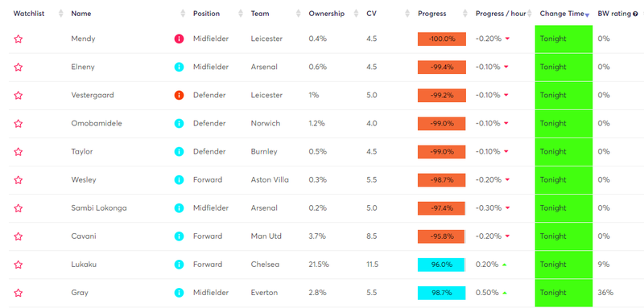The height and width of the screenshot is (308, 644).
Task: Open player name Taylor
Action: point(82,152)
